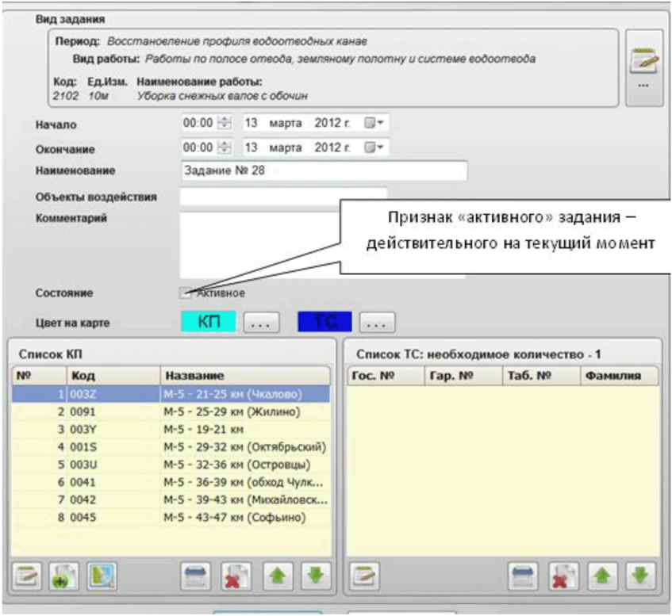Move the selected КП up

pos(277,576)
